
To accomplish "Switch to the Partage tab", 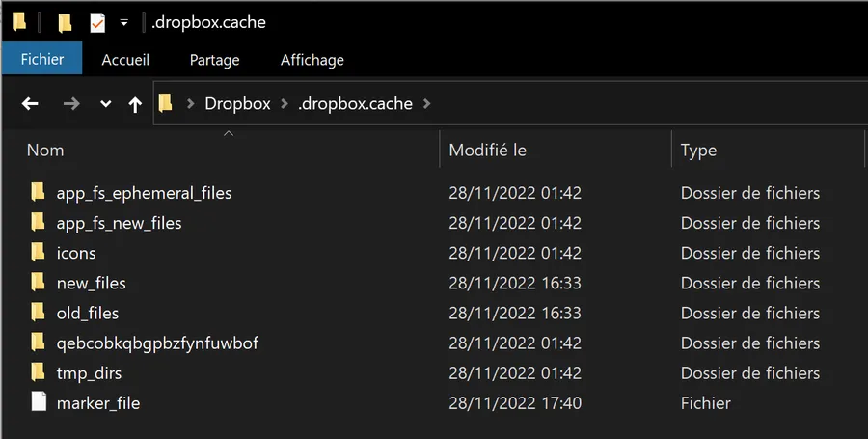I will click(215, 60).
